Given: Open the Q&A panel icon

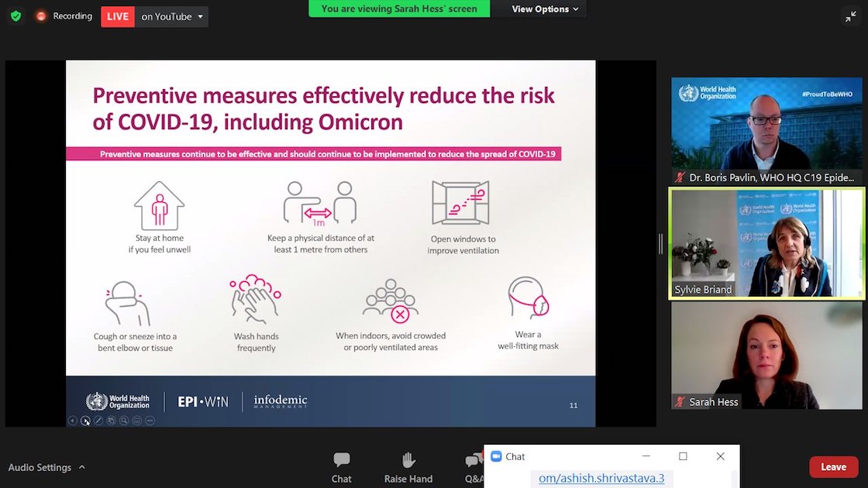Looking at the screenshot, I should (x=474, y=460).
